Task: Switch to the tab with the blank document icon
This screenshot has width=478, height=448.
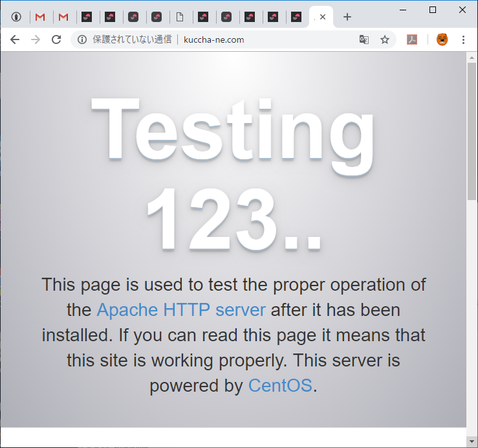Action: tap(180, 17)
